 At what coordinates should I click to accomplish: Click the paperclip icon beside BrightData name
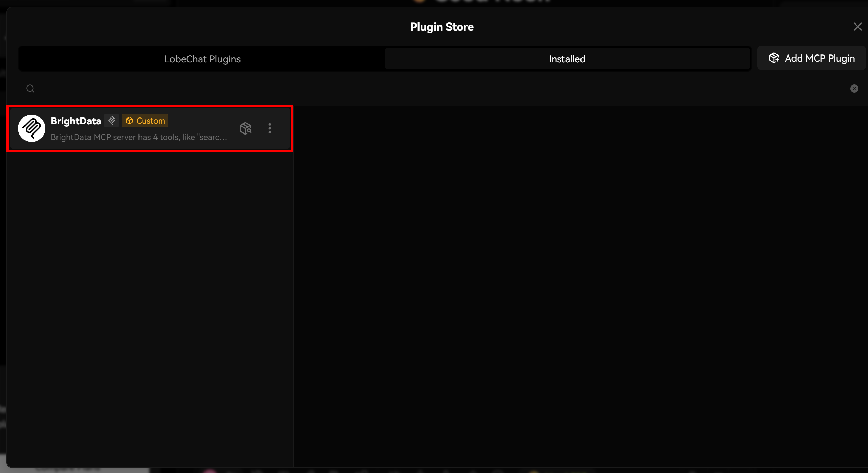click(x=112, y=120)
